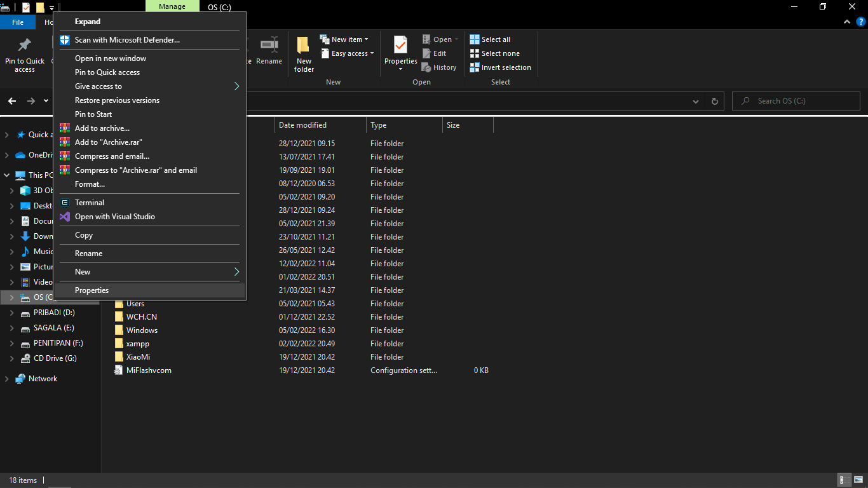Switch to Details view icon in status bar
868x488 pixels.
click(844, 480)
